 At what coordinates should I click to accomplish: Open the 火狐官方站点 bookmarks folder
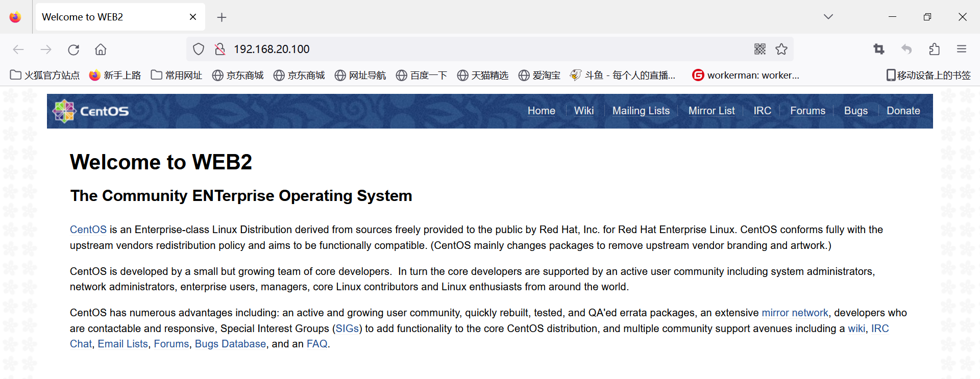pyautogui.click(x=45, y=75)
